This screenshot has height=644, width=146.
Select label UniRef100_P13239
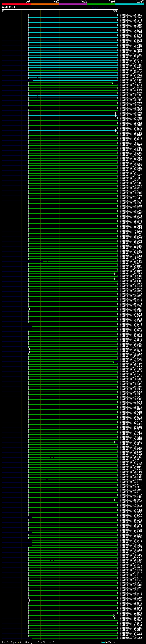[x=131, y=87]
